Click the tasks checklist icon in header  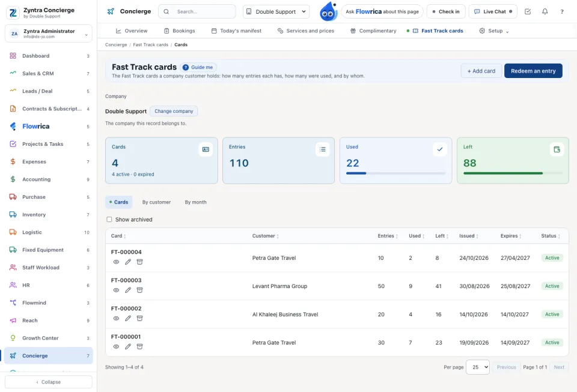point(528,11)
